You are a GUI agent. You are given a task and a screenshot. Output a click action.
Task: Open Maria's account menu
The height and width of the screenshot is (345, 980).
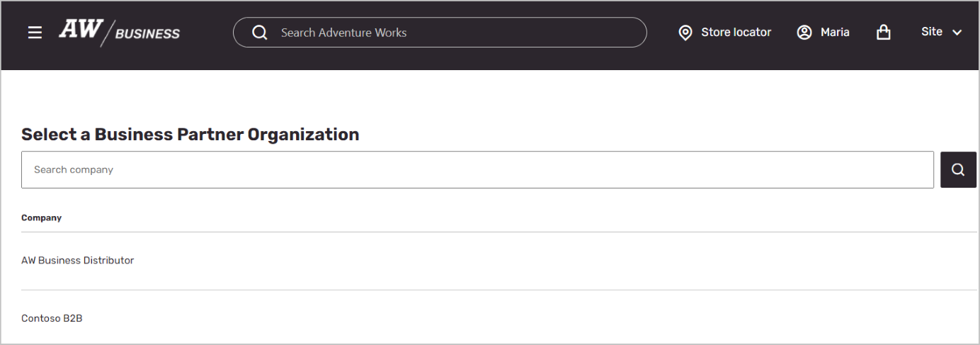(x=834, y=33)
